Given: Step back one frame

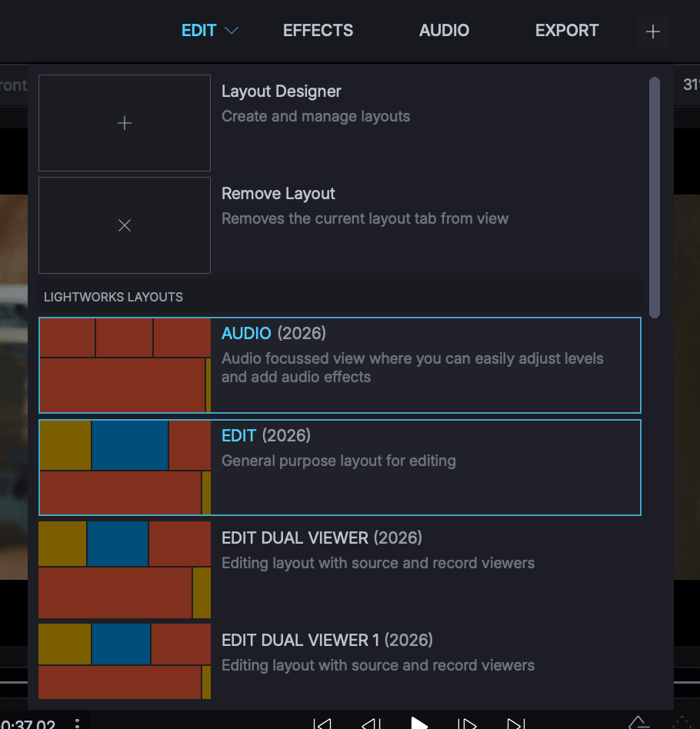Looking at the screenshot, I should pos(371,724).
